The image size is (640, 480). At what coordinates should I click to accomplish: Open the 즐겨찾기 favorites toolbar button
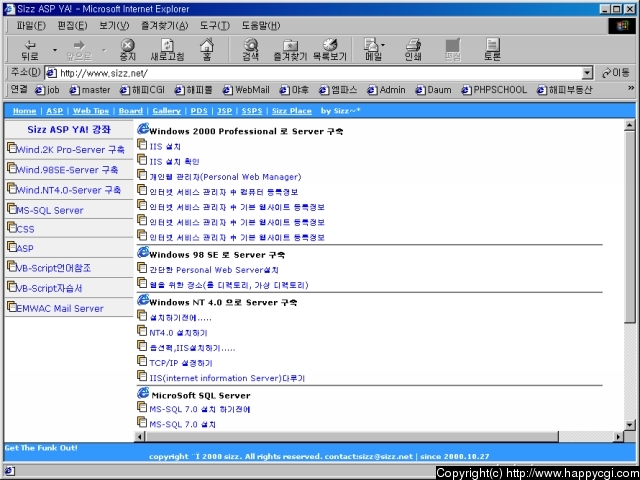tap(290, 50)
